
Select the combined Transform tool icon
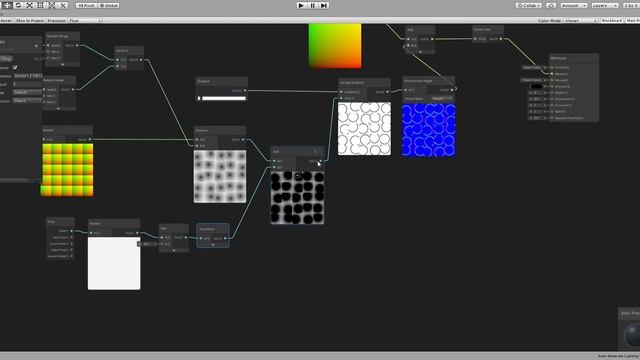click(x=51, y=5)
